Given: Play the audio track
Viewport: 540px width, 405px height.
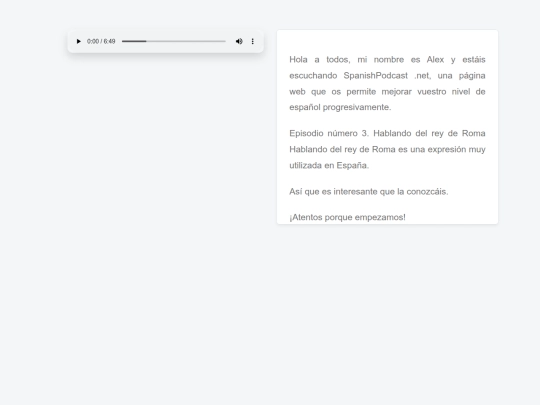Looking at the screenshot, I should pos(79,41).
